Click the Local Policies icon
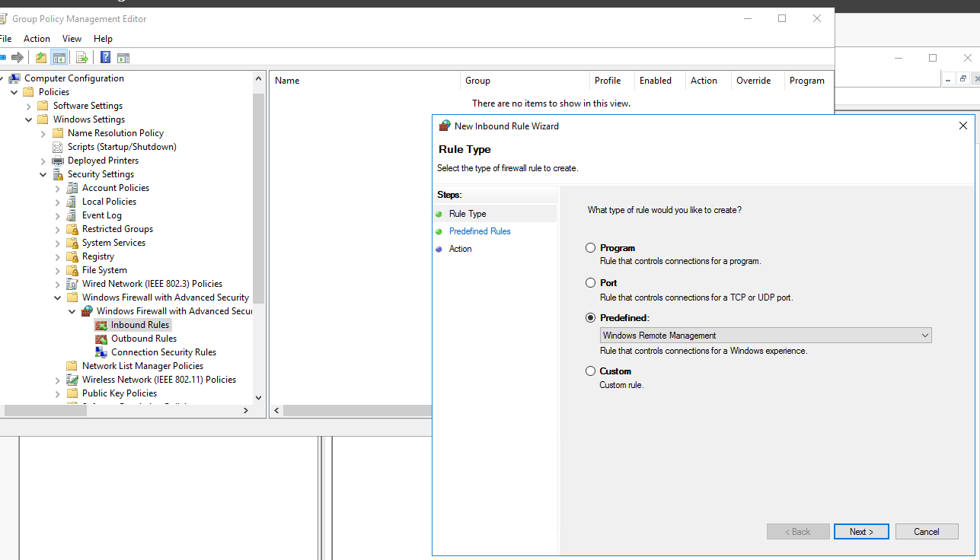 click(x=72, y=202)
